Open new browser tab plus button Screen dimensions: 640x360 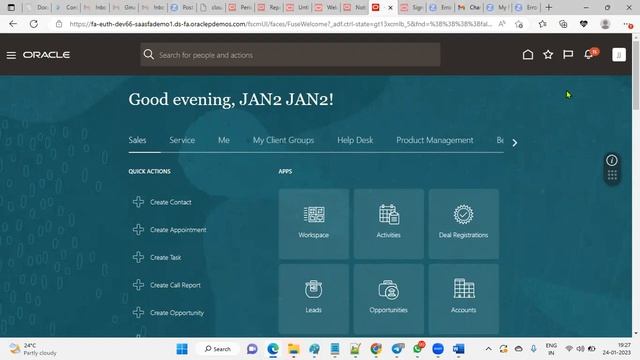[x=549, y=7]
